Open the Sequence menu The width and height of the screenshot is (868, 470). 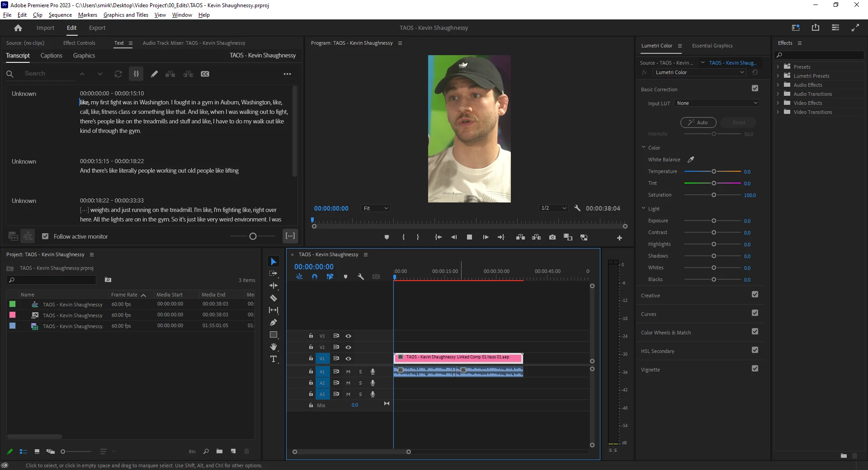60,15
